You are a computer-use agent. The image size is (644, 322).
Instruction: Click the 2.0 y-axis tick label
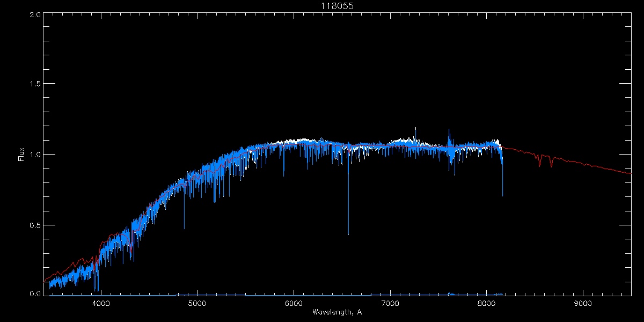tap(34, 15)
